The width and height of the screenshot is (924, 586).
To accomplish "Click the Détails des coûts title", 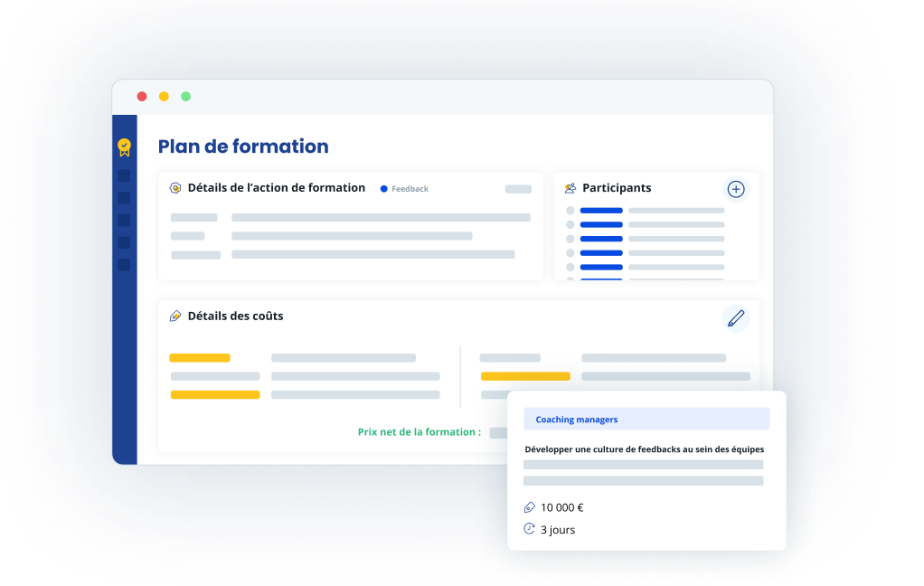I will click(235, 316).
